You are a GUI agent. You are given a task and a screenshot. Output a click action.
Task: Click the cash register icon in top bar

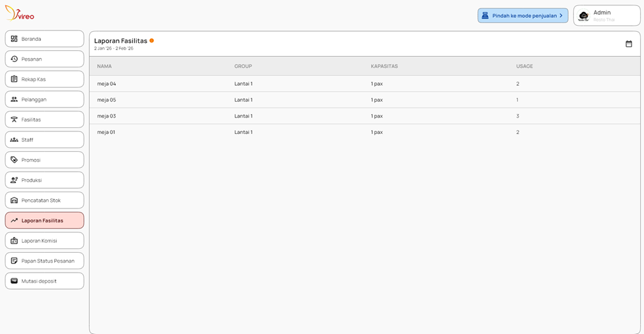(485, 16)
